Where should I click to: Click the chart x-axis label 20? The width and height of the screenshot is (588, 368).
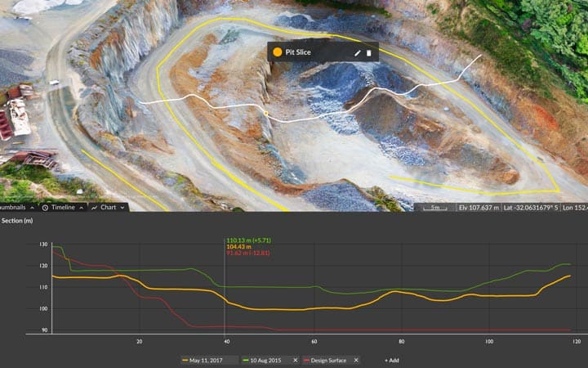140,342
